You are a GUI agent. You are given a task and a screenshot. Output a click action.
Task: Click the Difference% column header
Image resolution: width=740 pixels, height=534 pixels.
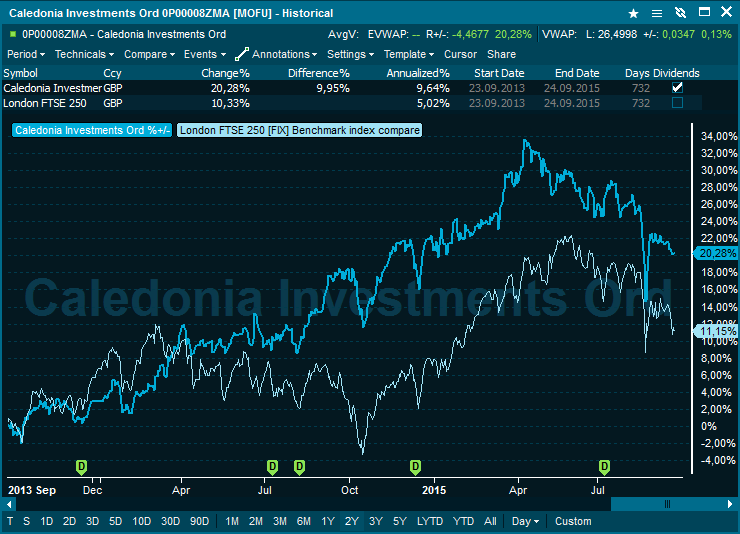(x=319, y=73)
